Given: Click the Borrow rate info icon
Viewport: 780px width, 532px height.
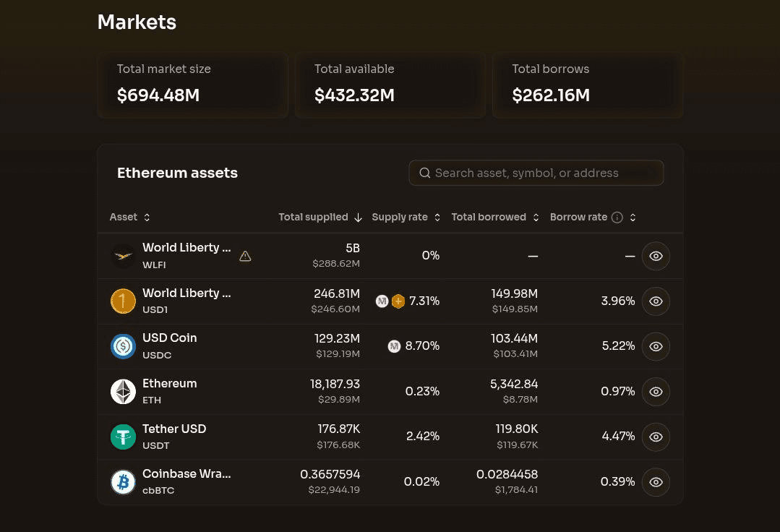Looking at the screenshot, I should click(x=617, y=218).
